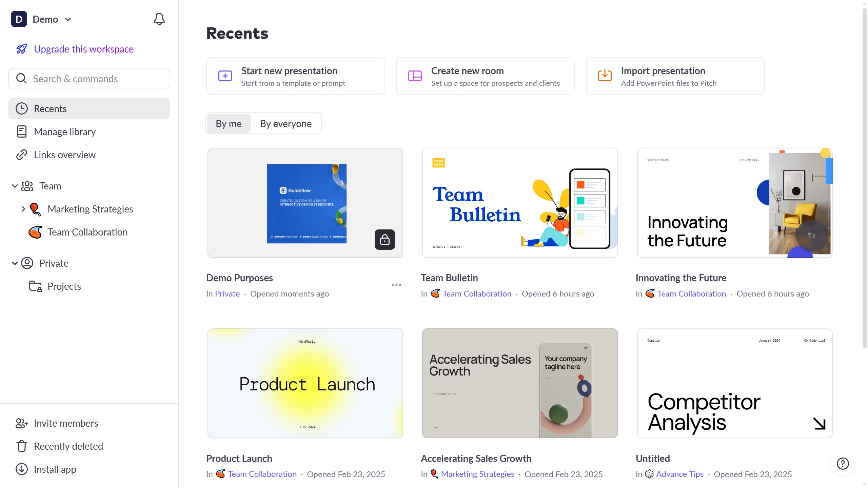This screenshot has width=868, height=488.
Task: Collapse the Team section
Action: (15, 186)
